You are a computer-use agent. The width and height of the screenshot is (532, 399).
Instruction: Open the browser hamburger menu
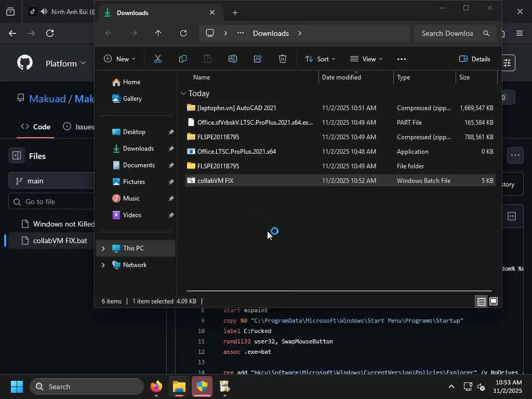coord(520,33)
